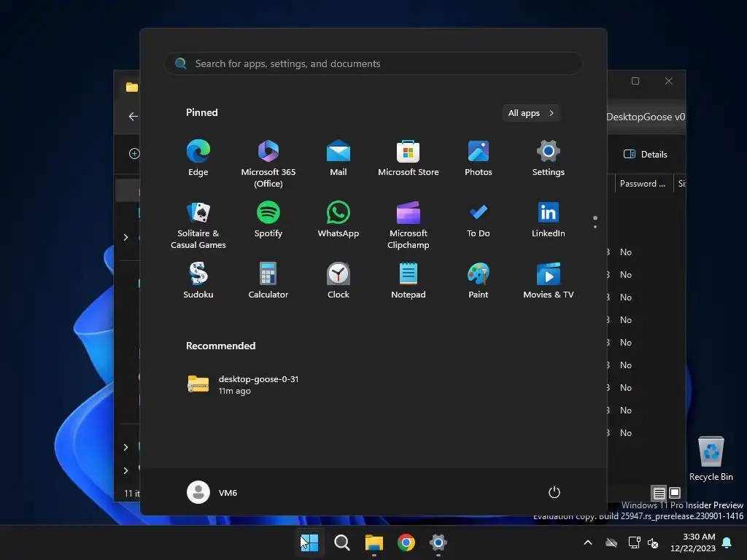Screen dimensions: 747x560
Task: Launch Sudoku game
Action: point(198,281)
